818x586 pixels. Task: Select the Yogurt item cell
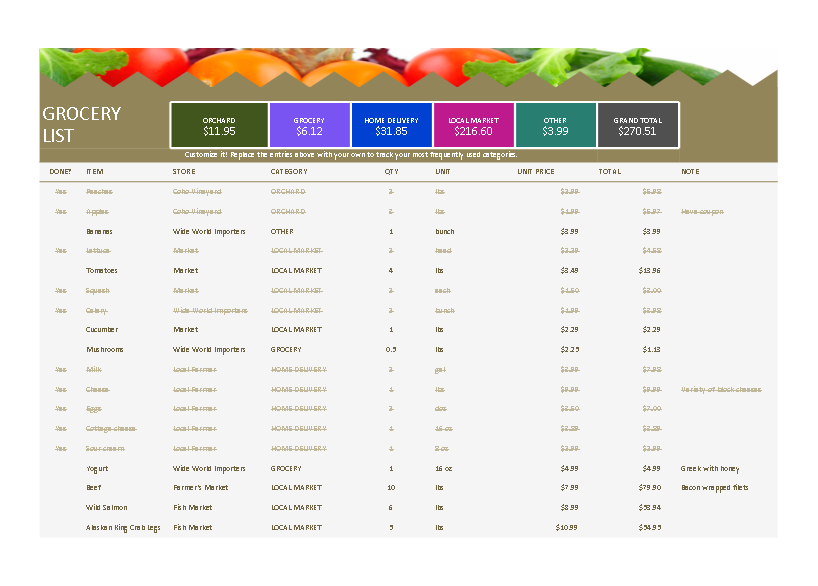pyautogui.click(x=97, y=469)
